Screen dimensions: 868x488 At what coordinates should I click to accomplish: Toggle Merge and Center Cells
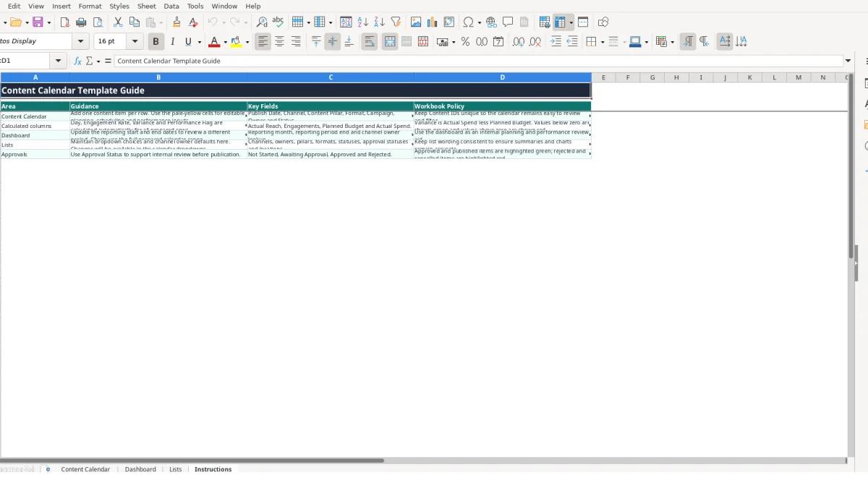[x=390, y=42]
